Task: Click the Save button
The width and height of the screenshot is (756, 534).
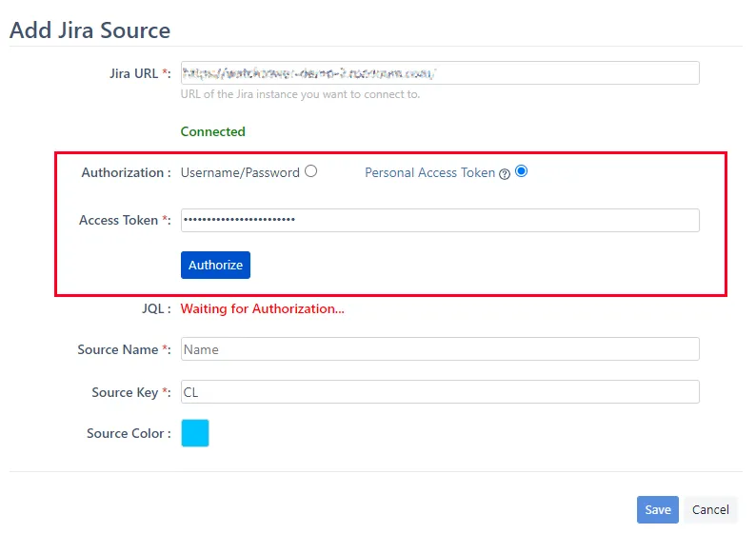Action: coord(658,509)
